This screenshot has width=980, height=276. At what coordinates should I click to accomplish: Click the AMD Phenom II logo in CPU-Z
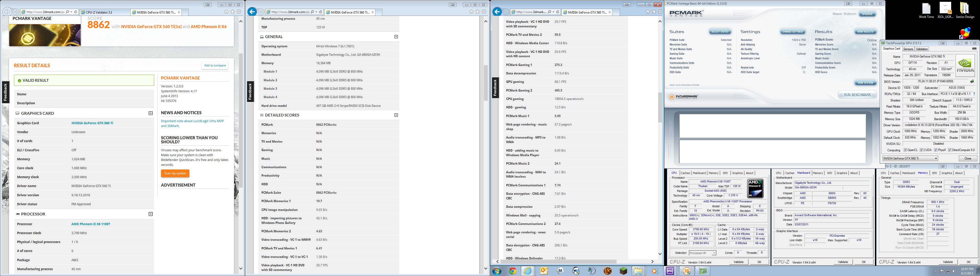(x=755, y=188)
